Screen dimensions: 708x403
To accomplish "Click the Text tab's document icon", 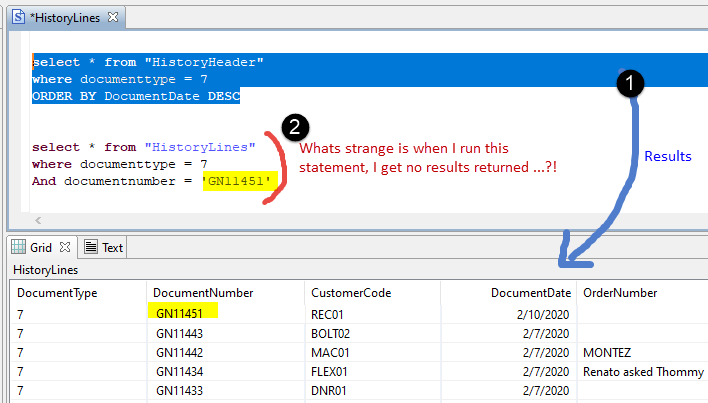I will (x=90, y=247).
